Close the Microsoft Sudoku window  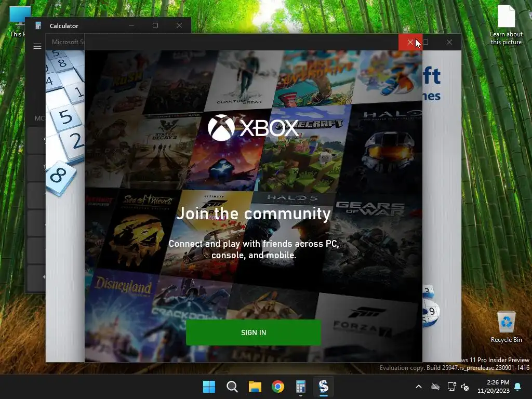[449, 42]
